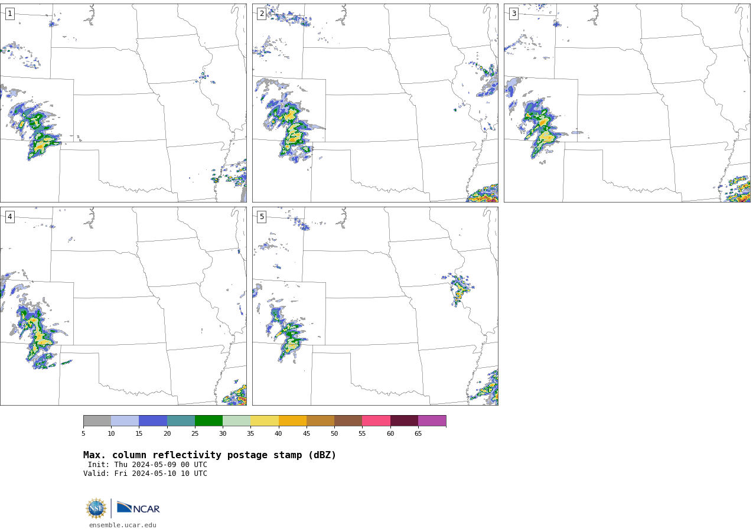The image size is (756, 532).
Task: Open ensemble member 4 reflectivity map
Action: pyautogui.click(x=123, y=306)
